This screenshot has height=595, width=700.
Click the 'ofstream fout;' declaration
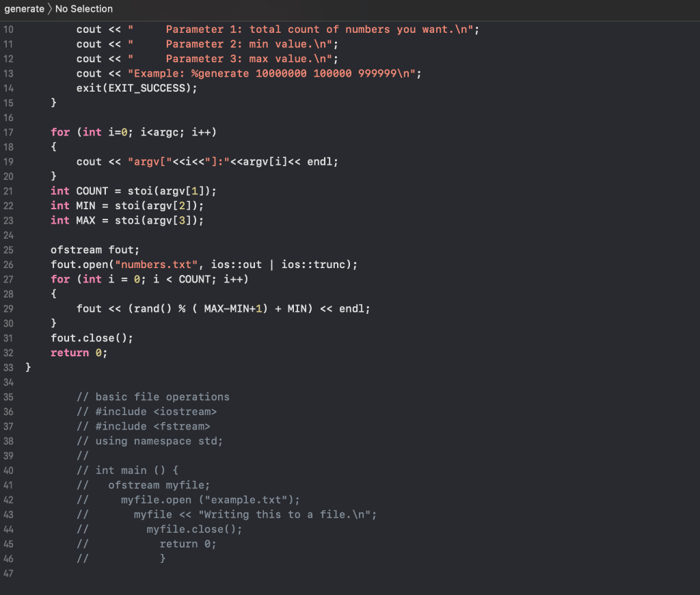(95, 250)
